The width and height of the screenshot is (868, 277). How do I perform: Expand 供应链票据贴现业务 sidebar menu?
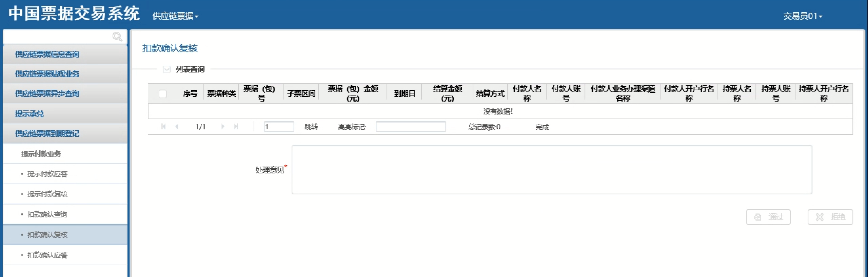(x=65, y=74)
